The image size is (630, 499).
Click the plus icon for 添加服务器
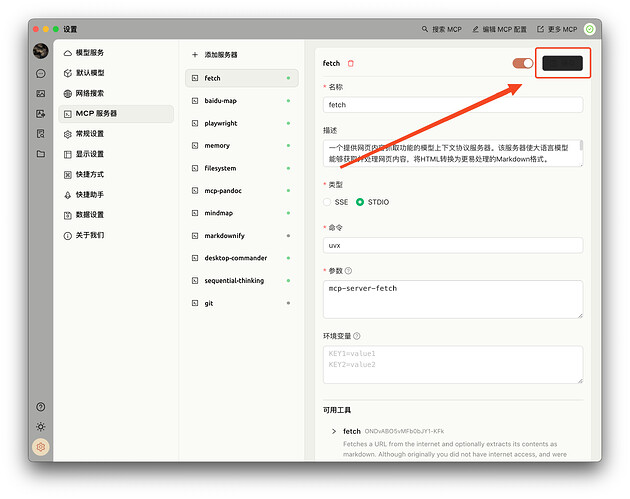[x=195, y=55]
